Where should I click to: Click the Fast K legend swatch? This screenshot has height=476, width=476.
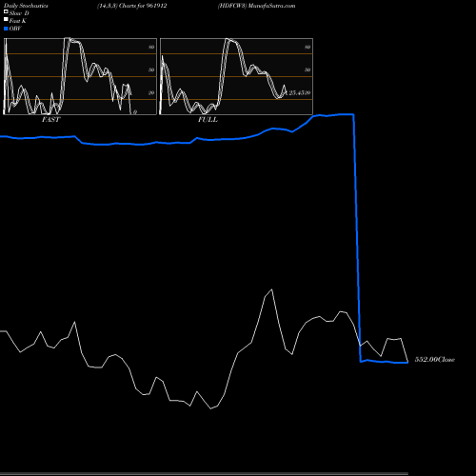coord(6,19)
